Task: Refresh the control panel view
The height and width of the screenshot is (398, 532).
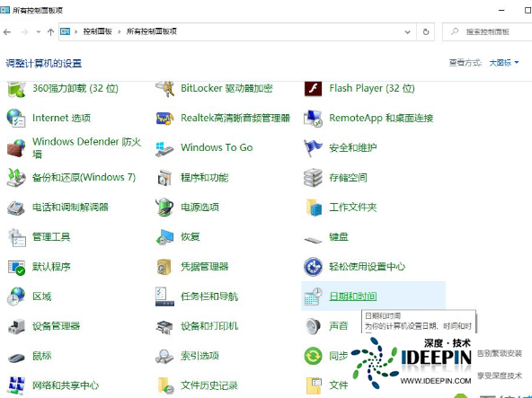Action: click(x=426, y=32)
